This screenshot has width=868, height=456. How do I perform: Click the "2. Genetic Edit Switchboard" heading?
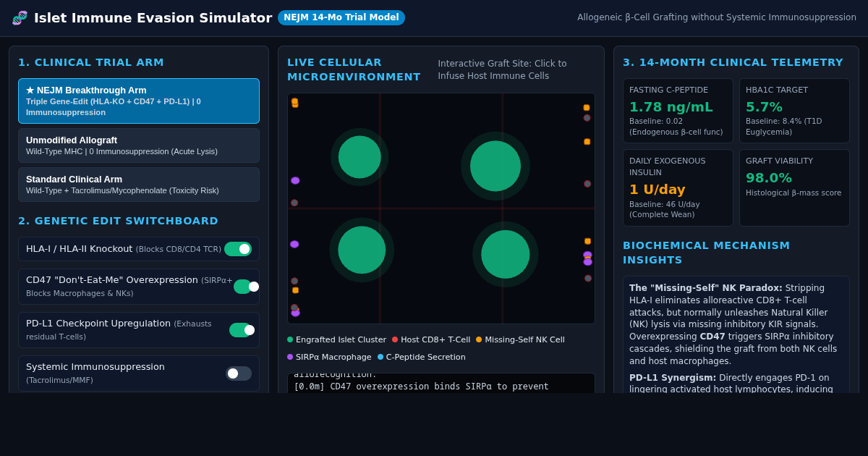click(x=118, y=221)
